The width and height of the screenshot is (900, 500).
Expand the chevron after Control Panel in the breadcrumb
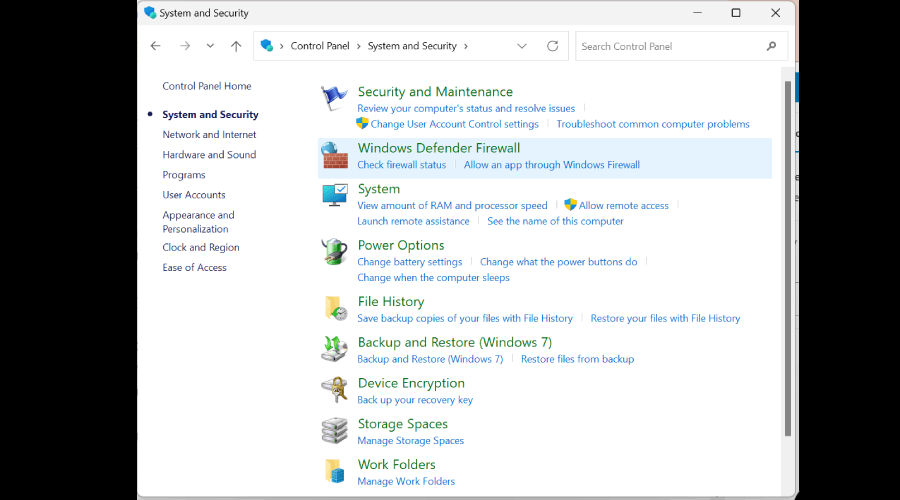click(x=359, y=46)
